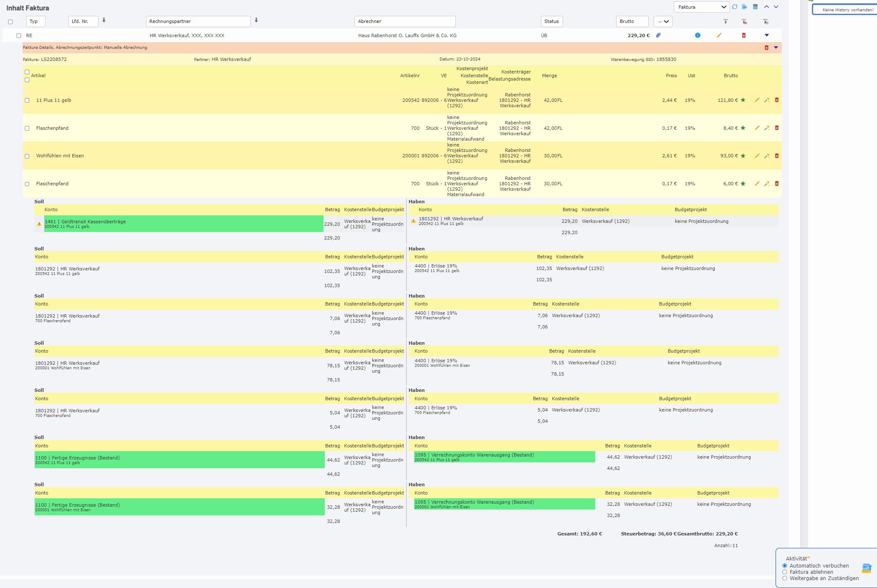Click the magic wand icon for Wohlfühlen mit Eisen
The image size is (877, 588).
(767, 155)
